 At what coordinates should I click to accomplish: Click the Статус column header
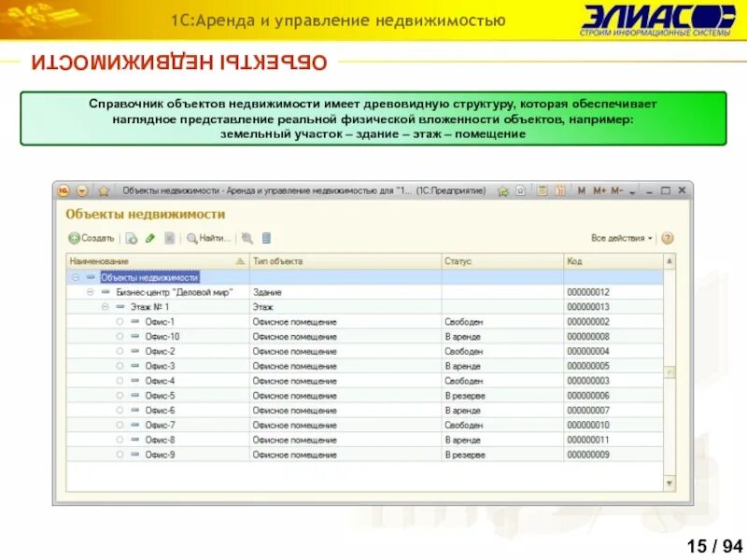click(502, 261)
